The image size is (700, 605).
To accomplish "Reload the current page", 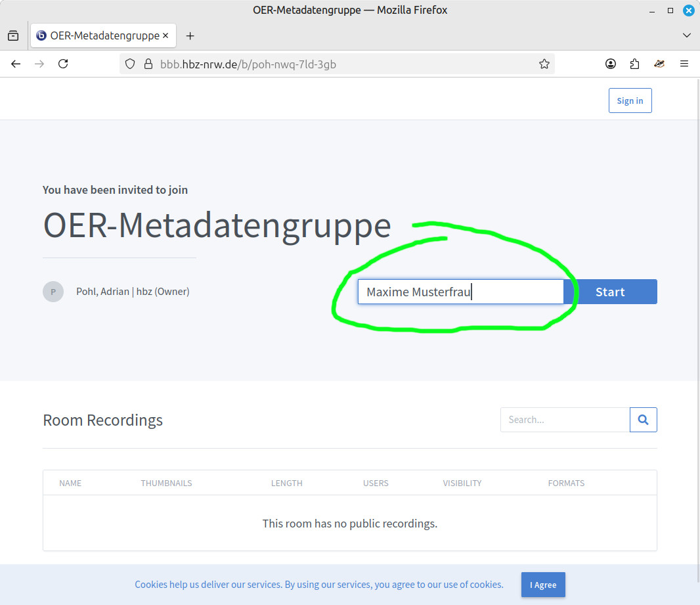I will [x=63, y=64].
